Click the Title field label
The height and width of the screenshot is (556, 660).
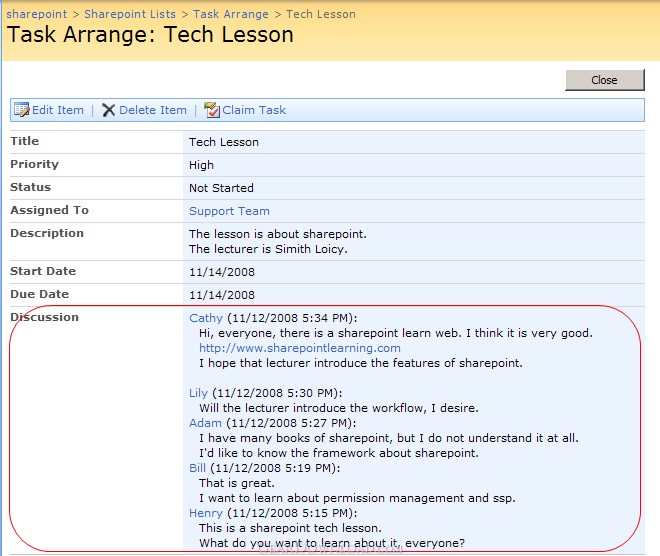24,141
